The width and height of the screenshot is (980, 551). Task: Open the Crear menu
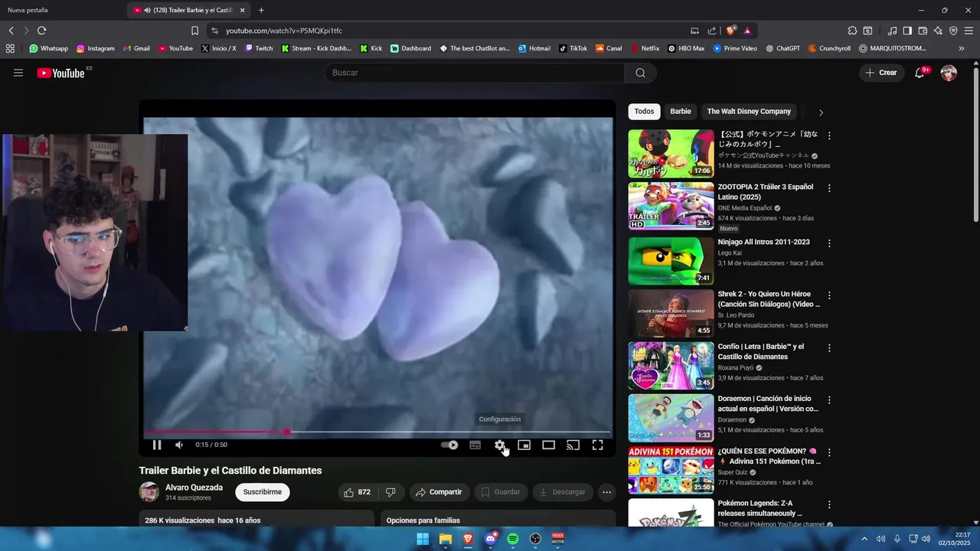click(881, 73)
